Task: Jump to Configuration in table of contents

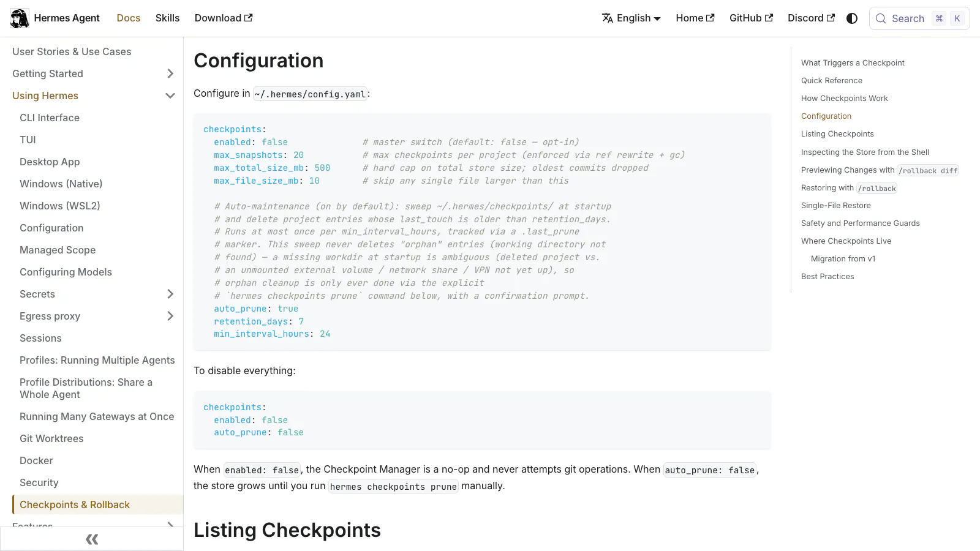Action: click(826, 116)
